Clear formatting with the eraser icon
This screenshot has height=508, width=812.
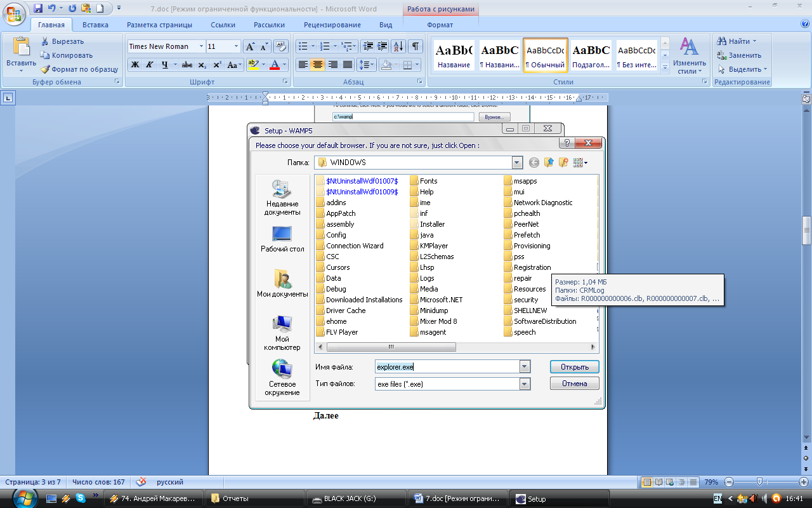(x=282, y=46)
